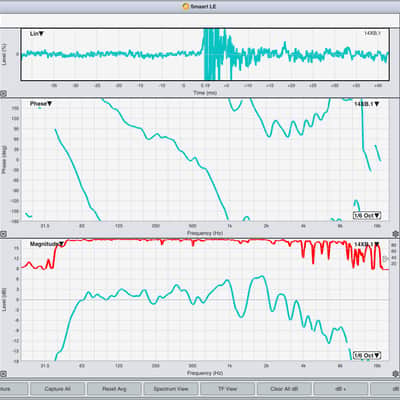Open the 1/6 Oct smoothing dropdown in phase pane
This screenshot has height=400, width=400.
point(367,215)
